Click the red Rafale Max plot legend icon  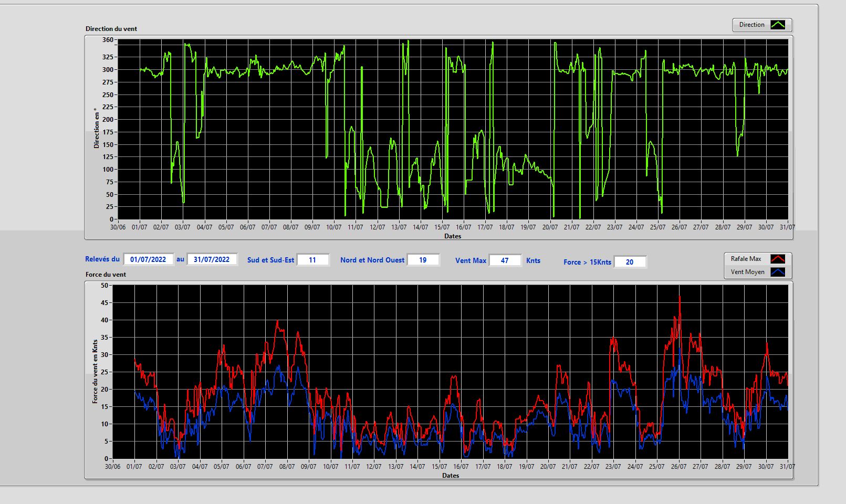click(x=778, y=259)
